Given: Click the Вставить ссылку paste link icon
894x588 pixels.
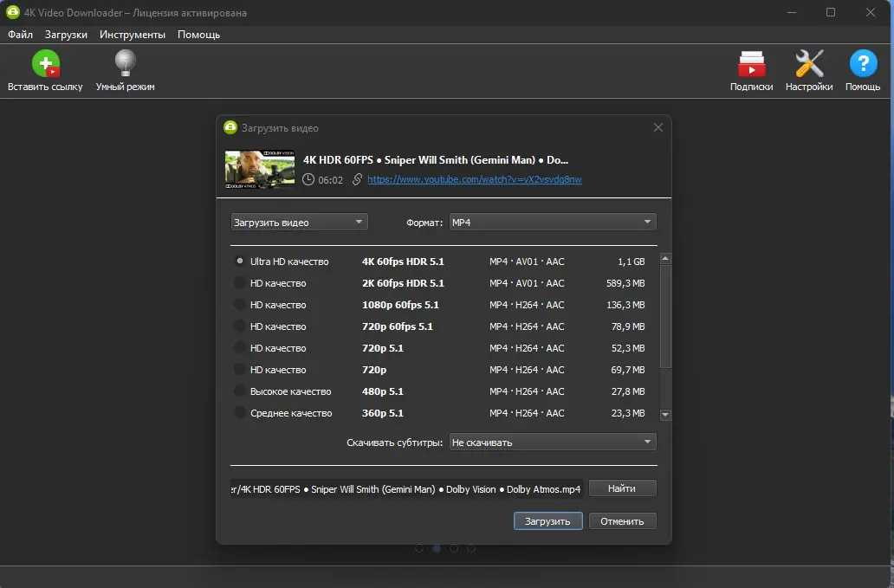Looking at the screenshot, I should 46,63.
